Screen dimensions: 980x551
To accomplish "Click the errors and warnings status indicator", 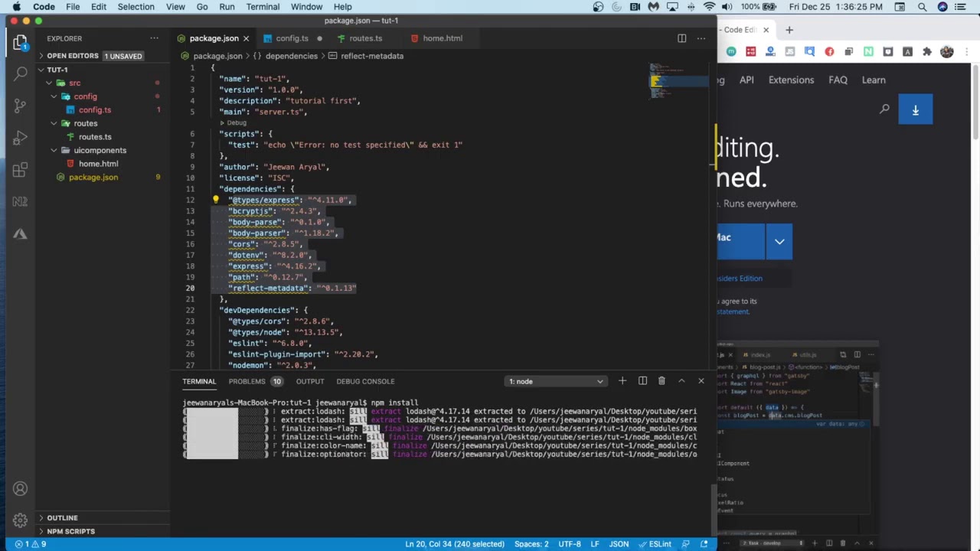I will 31,544.
